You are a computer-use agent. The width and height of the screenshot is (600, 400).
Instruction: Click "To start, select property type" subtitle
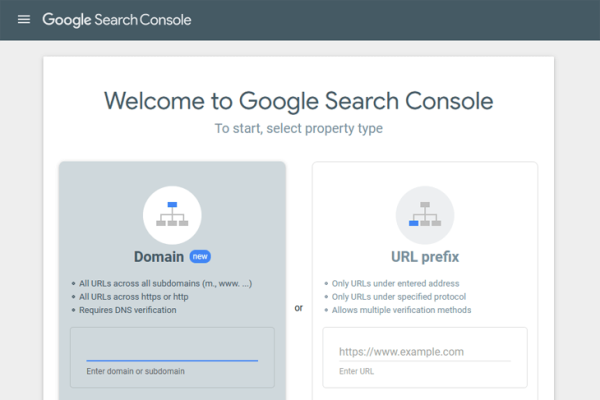click(298, 128)
